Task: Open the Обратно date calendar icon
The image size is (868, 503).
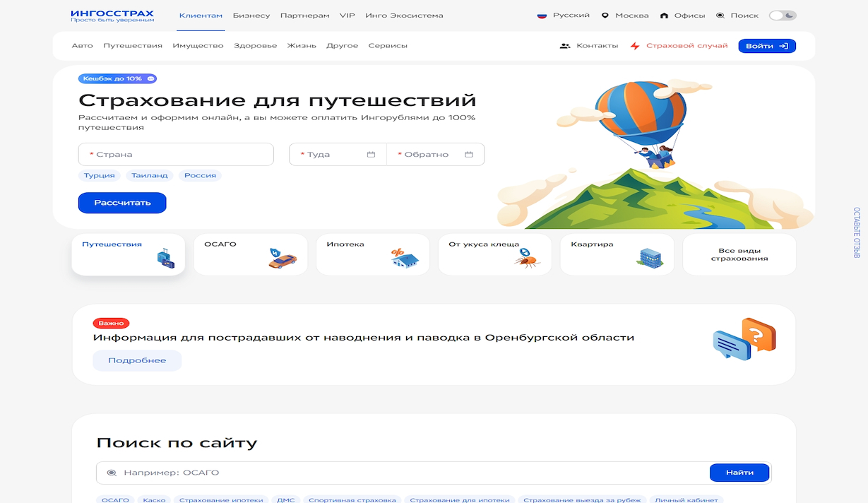Action: coord(469,155)
